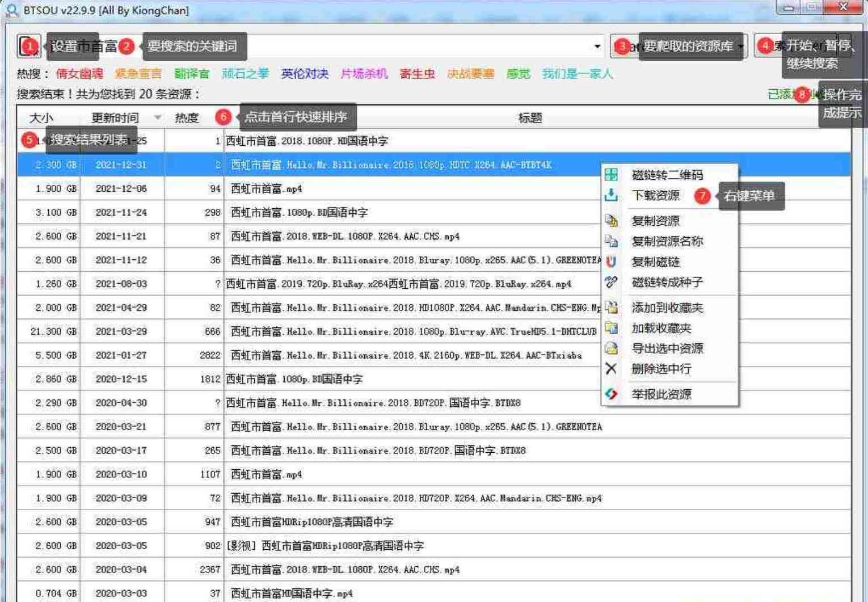Click the copy icon beside 复制资源

(611, 220)
